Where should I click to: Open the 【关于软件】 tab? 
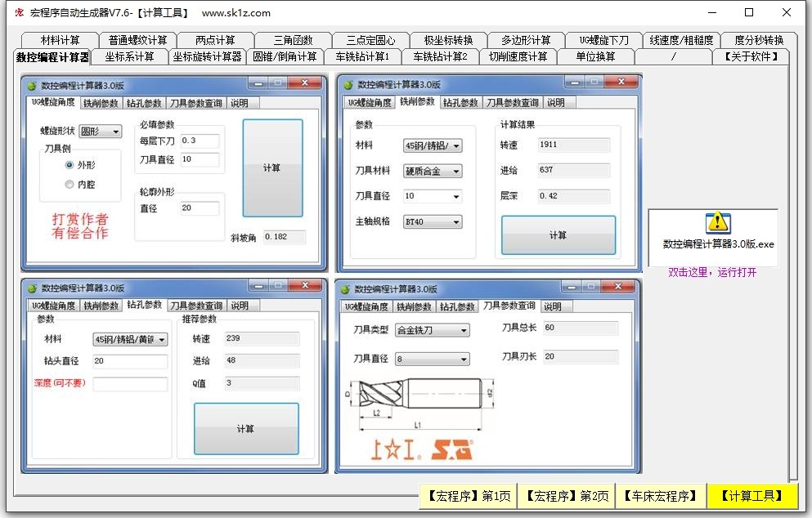click(x=751, y=56)
